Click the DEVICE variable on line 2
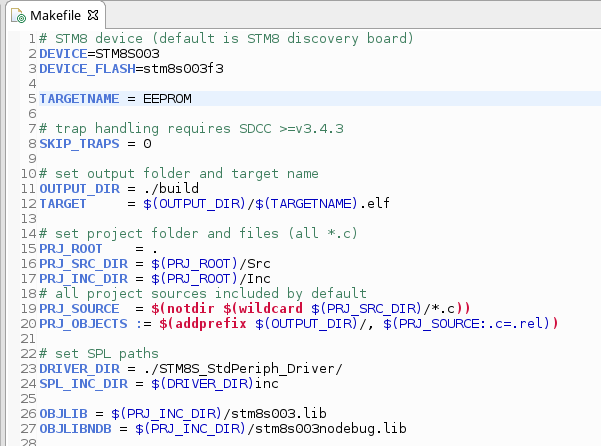The image size is (601, 446). 63,54
